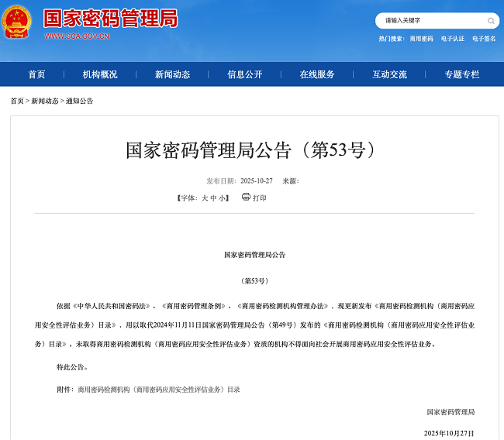Image resolution: width=504 pixels, height=440 pixels.
Task: Click the national emblem logo
Action: [x=16, y=22]
